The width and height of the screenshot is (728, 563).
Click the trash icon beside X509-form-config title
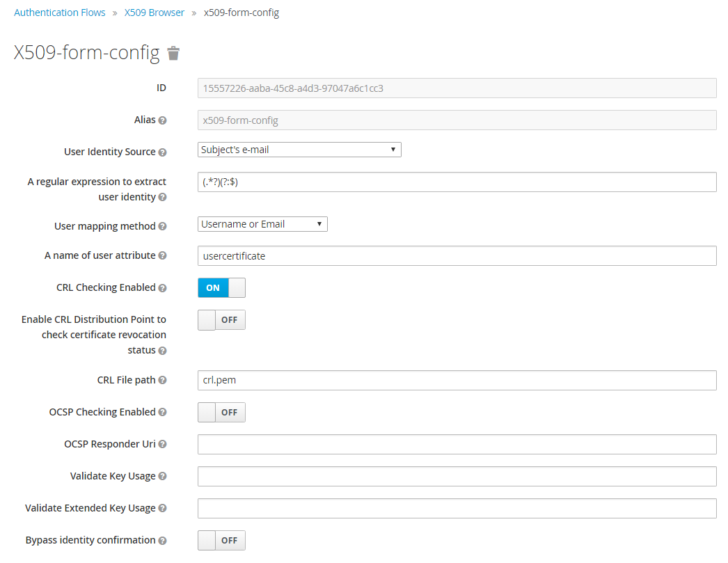point(173,53)
